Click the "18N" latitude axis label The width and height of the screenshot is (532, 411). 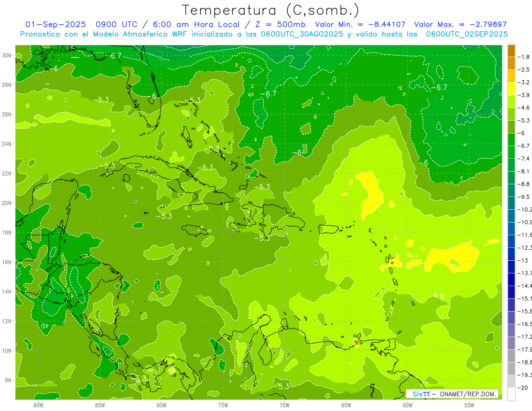[x=6, y=233]
